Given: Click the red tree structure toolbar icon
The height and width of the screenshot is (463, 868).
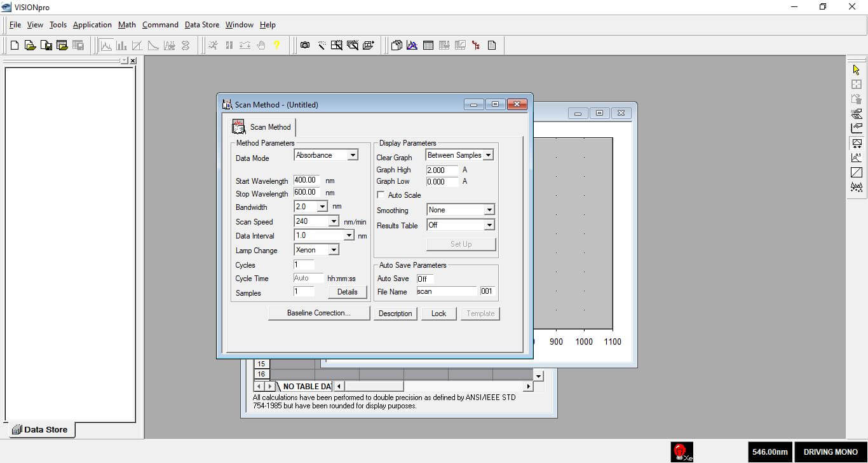Looking at the screenshot, I should tap(476, 45).
